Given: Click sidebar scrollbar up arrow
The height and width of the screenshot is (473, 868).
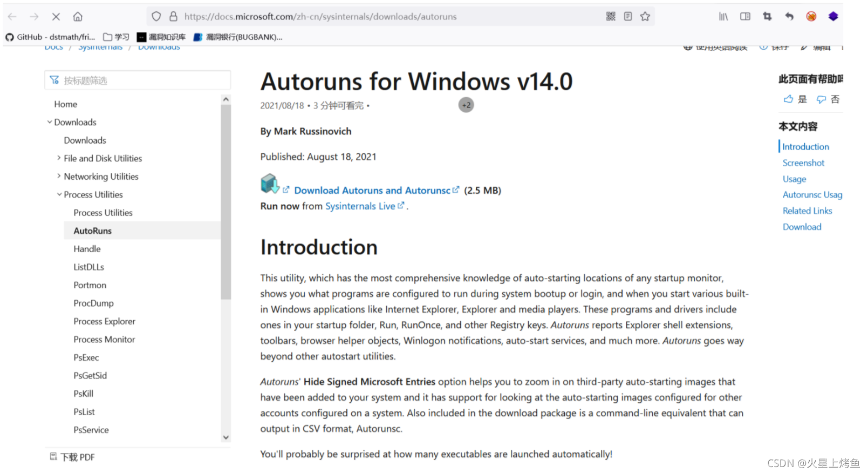Looking at the screenshot, I should point(226,99).
